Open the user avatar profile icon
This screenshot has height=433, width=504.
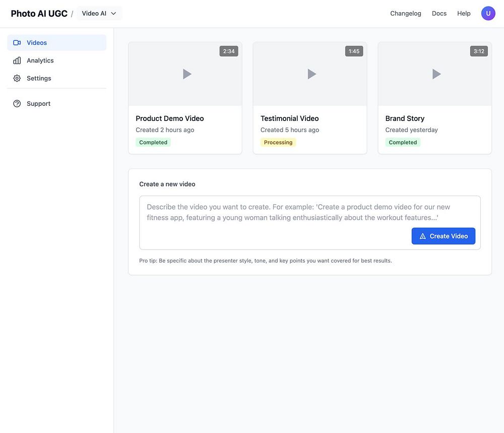click(488, 14)
